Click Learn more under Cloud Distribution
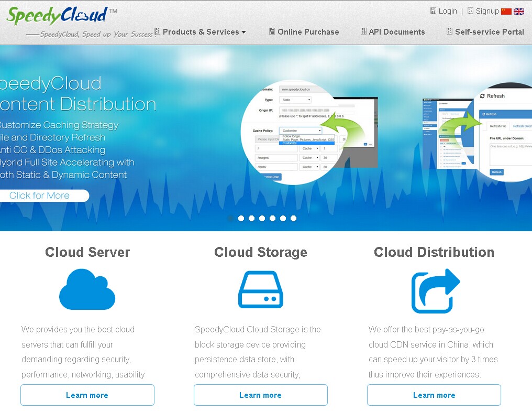Screen dimensions: 532x411 point(434,395)
